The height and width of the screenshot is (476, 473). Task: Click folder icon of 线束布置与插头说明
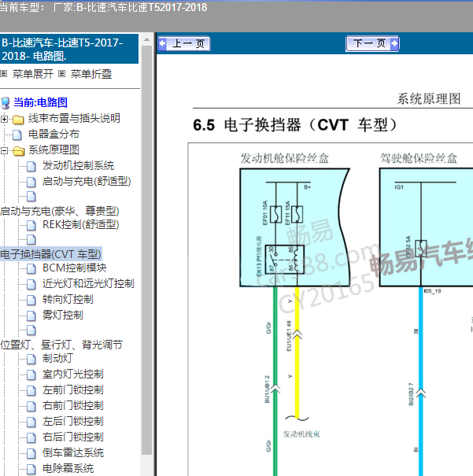click(x=18, y=120)
